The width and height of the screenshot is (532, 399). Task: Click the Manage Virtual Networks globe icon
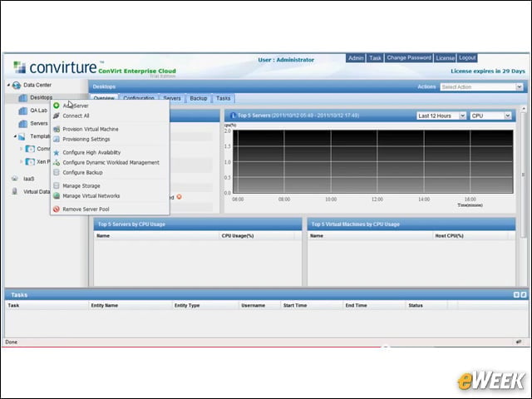click(57, 196)
